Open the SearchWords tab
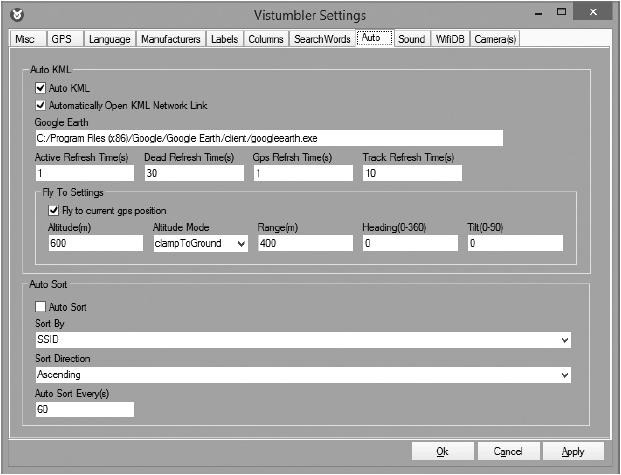The width and height of the screenshot is (621, 475). (x=322, y=39)
